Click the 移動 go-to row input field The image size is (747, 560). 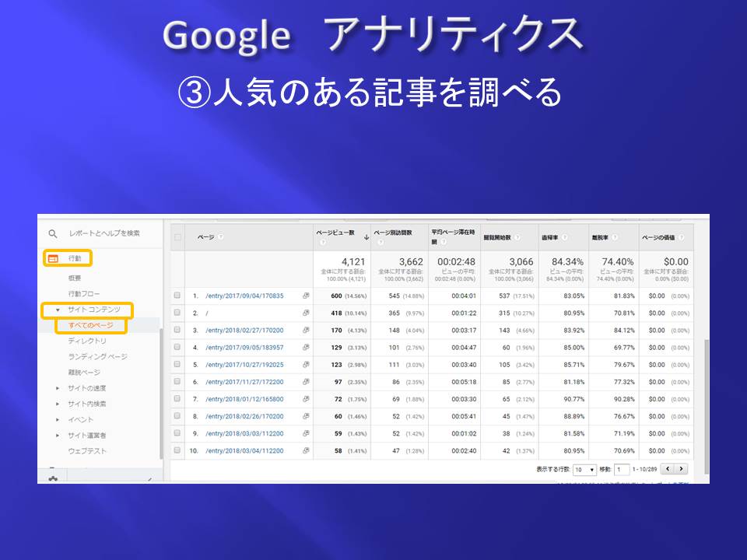pos(622,470)
